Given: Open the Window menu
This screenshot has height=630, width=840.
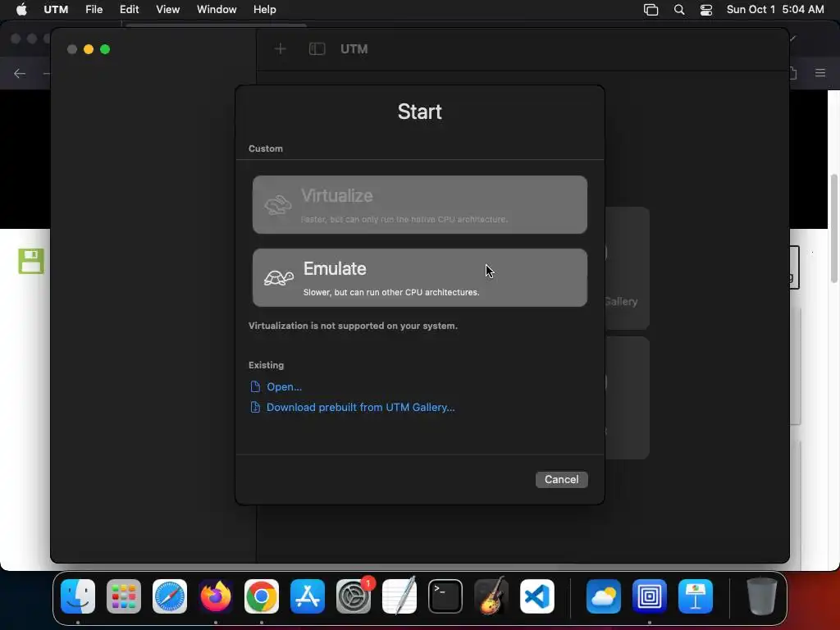Looking at the screenshot, I should [217, 9].
